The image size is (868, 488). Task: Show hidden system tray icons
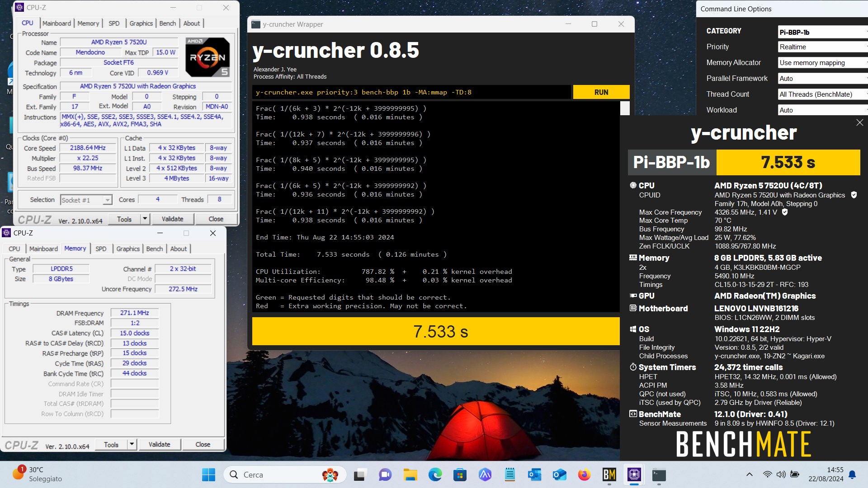coord(749,474)
